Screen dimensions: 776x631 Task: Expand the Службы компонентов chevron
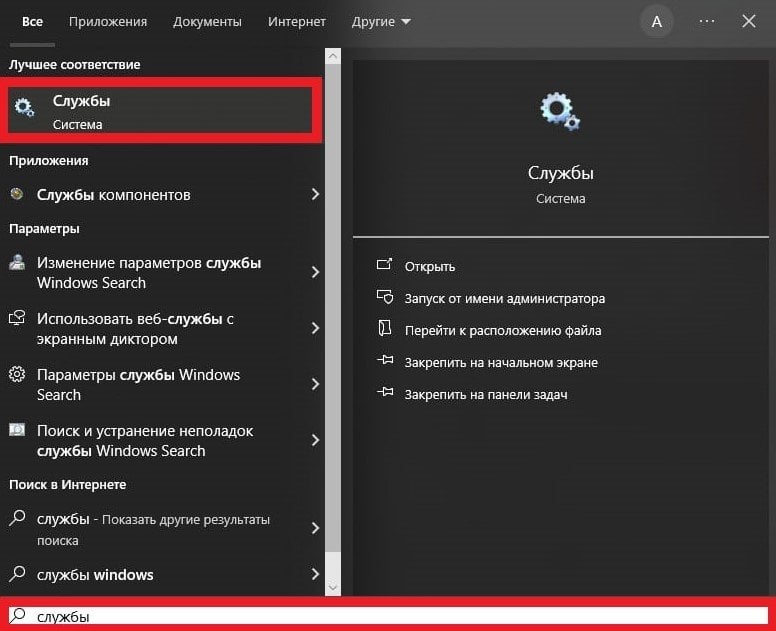[x=315, y=194]
